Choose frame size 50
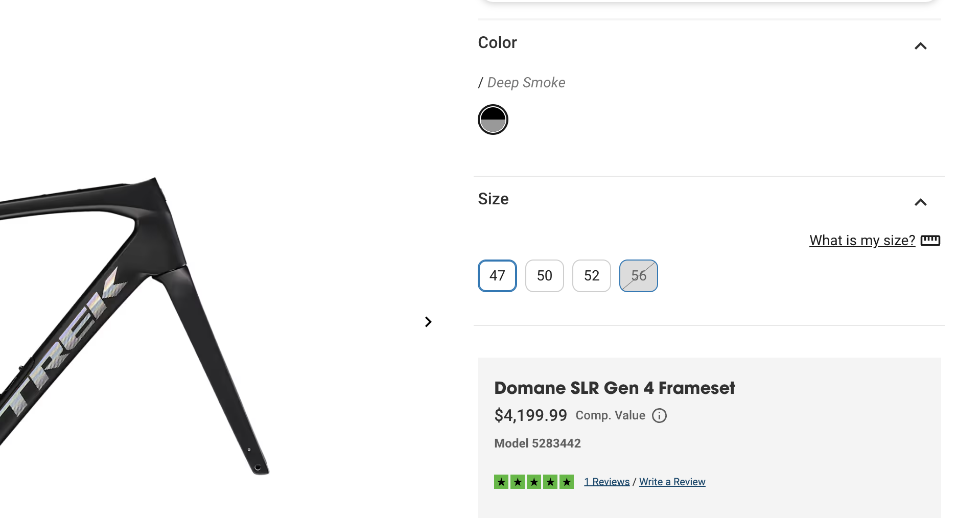Screen dimensions: 980x518 point(544,276)
